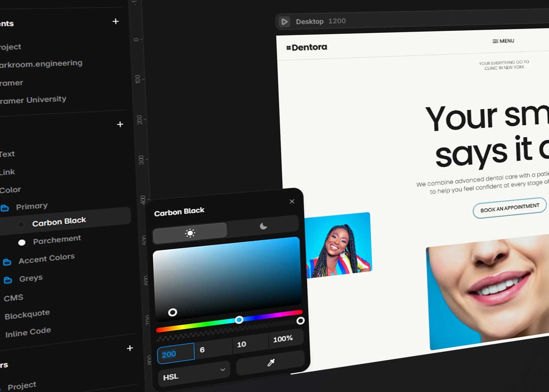The width and height of the screenshot is (549, 392).
Task: Click the hue value field showing 200
Action: (176, 354)
